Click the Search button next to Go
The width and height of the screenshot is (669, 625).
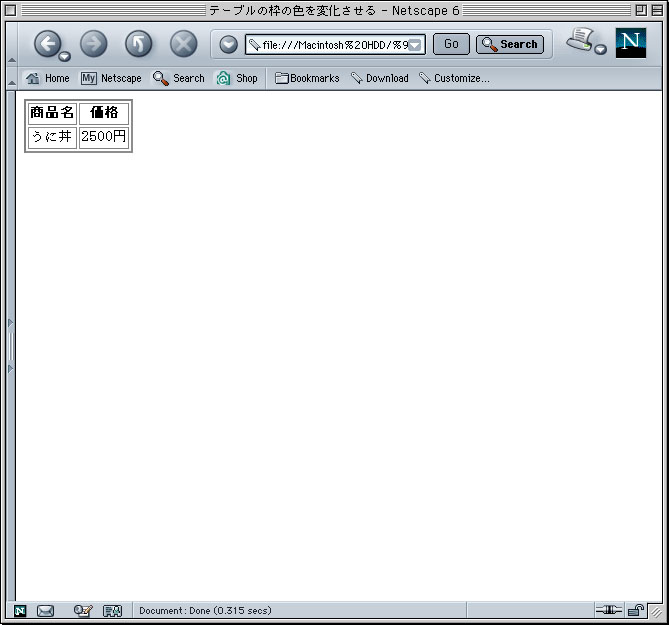tap(510, 44)
